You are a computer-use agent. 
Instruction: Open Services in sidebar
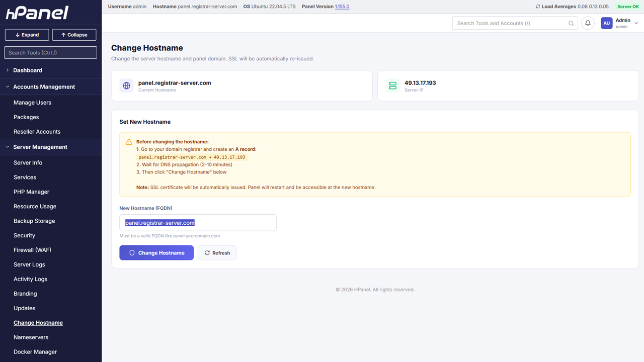tap(25, 177)
